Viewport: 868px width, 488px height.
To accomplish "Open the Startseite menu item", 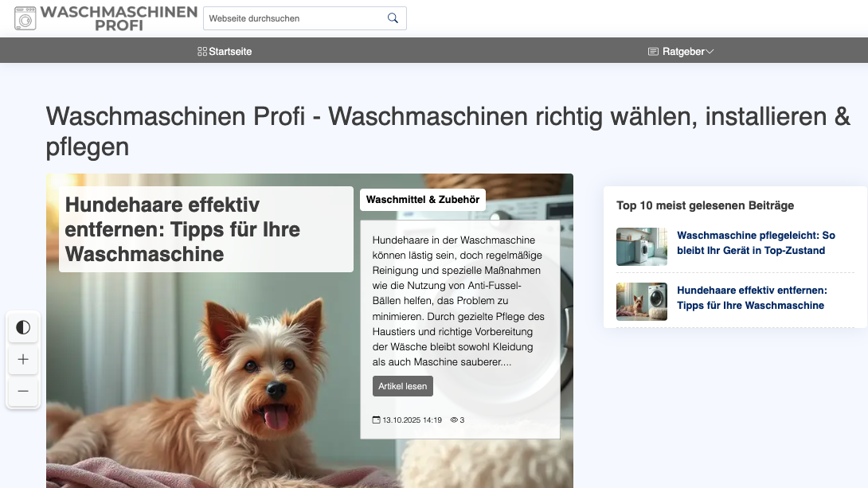I will tap(229, 51).
